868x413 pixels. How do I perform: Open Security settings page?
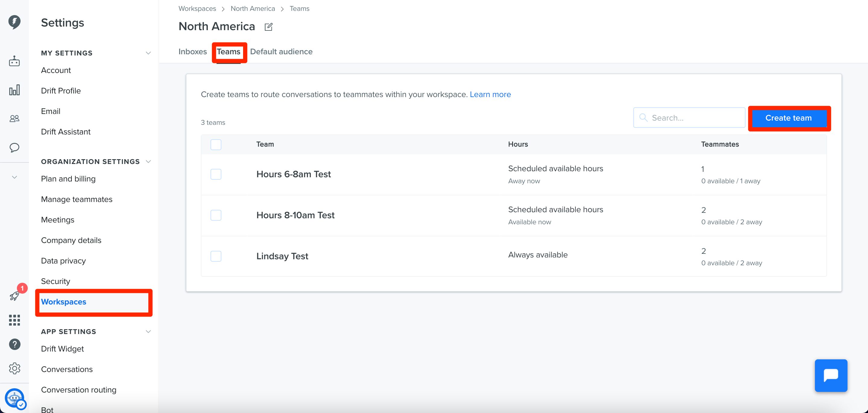click(55, 281)
